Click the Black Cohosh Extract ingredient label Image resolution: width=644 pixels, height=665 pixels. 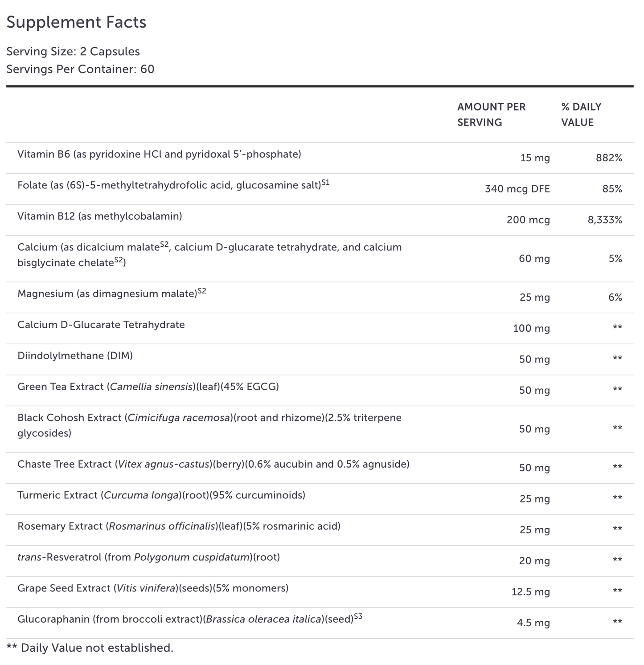tap(209, 425)
